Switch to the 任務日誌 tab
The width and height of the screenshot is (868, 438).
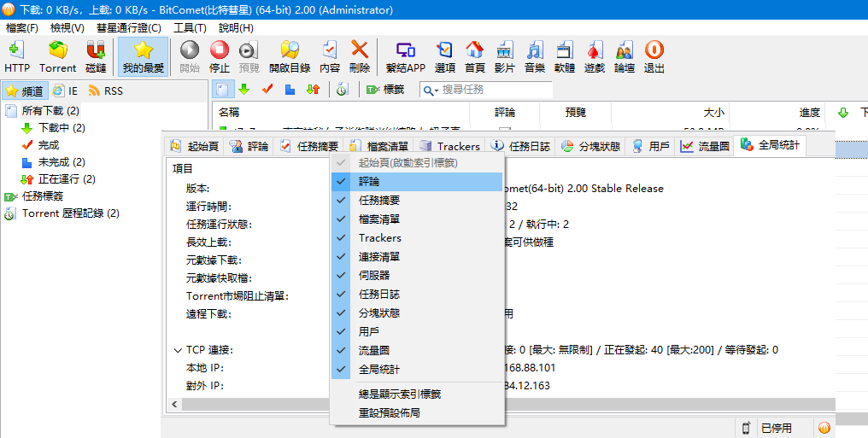tap(520, 146)
